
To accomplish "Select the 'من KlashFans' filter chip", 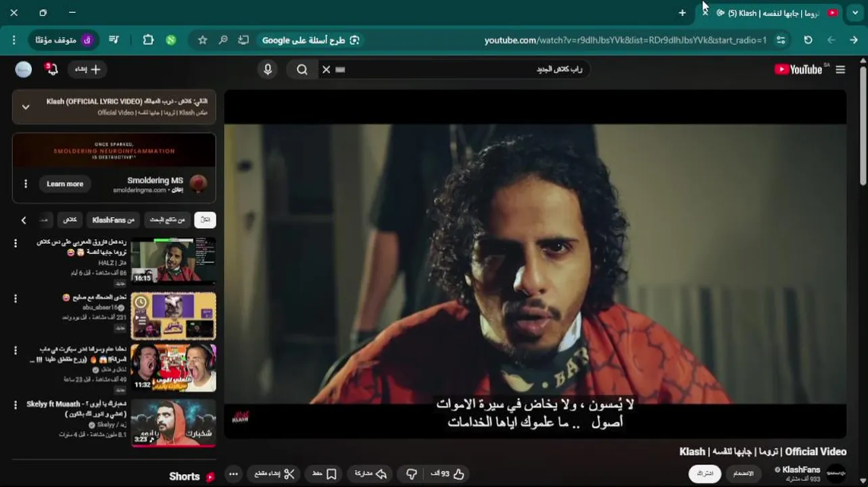I will pos(114,220).
